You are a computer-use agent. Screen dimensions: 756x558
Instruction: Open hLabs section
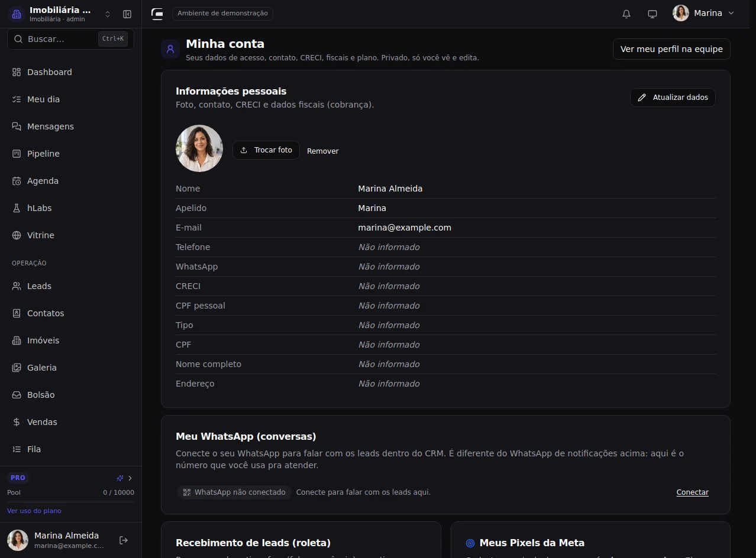[70, 208]
